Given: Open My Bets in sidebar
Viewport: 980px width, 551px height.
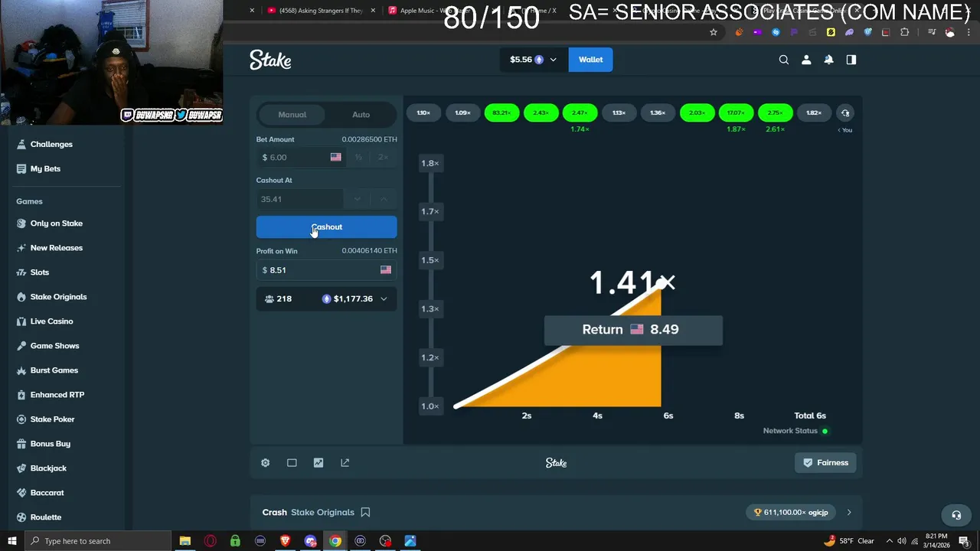Looking at the screenshot, I should 45,169.
